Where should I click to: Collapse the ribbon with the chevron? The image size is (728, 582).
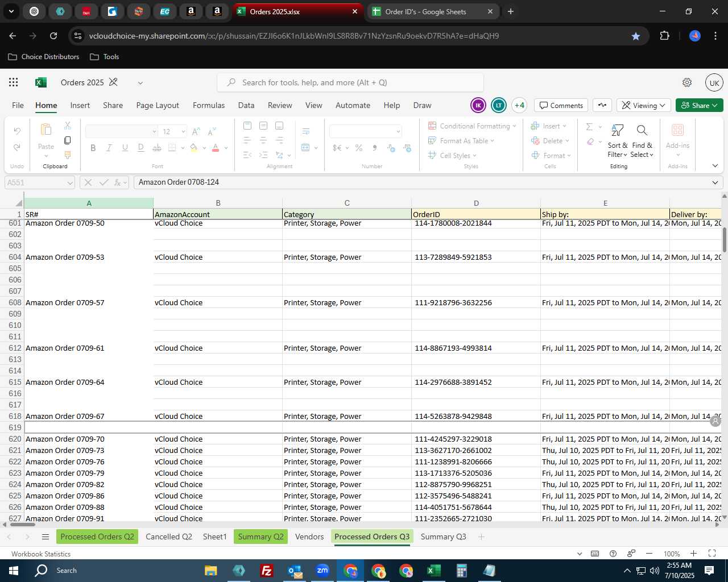(x=715, y=166)
